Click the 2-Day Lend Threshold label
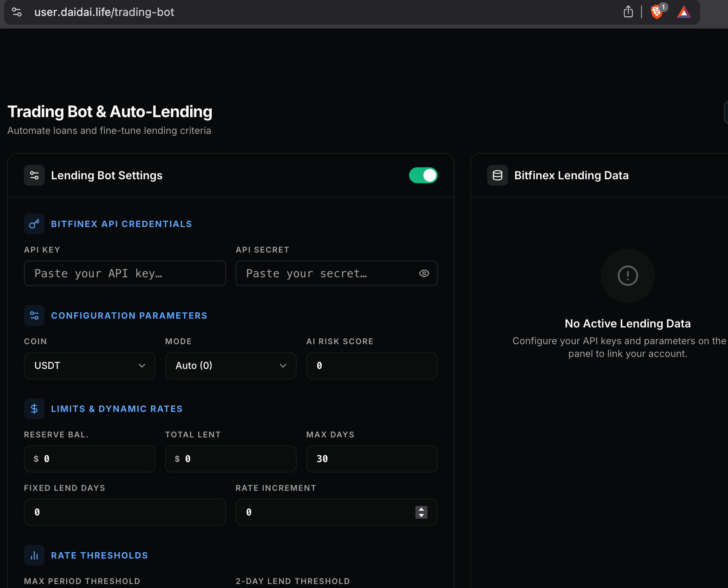The image size is (728, 588). (293, 581)
